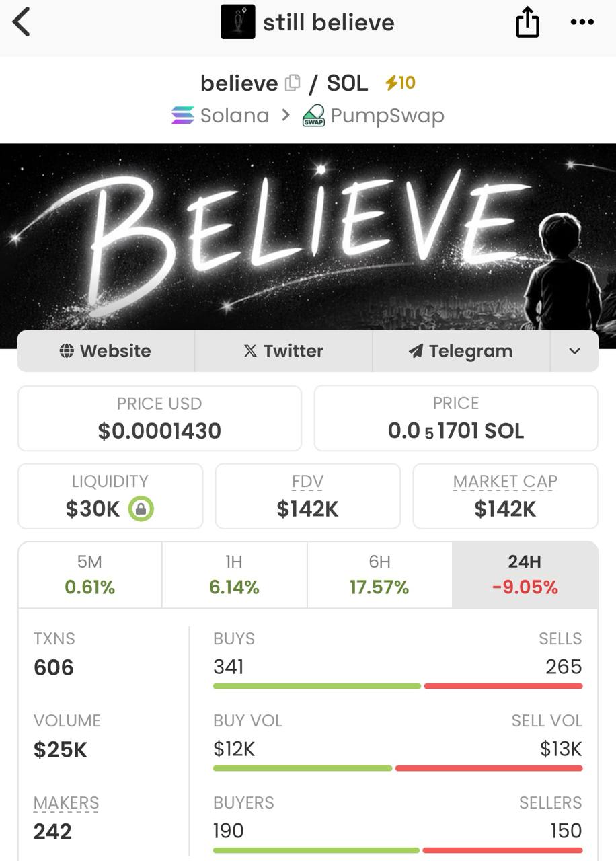616x861 pixels.
Task: Tap the Solana chain logo
Action: pyautogui.click(x=182, y=116)
